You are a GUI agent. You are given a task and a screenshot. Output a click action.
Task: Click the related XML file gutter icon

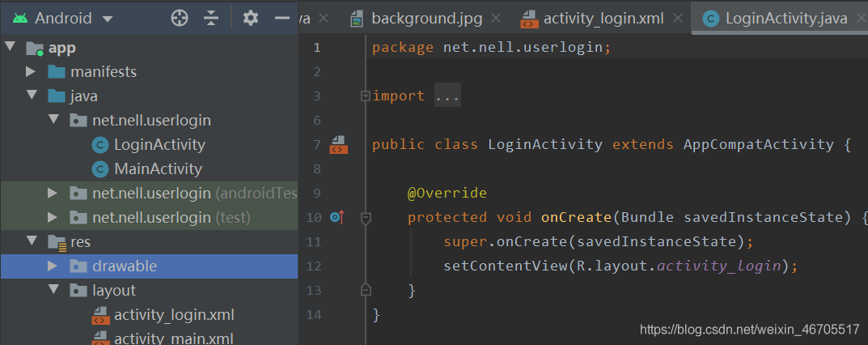(x=339, y=144)
